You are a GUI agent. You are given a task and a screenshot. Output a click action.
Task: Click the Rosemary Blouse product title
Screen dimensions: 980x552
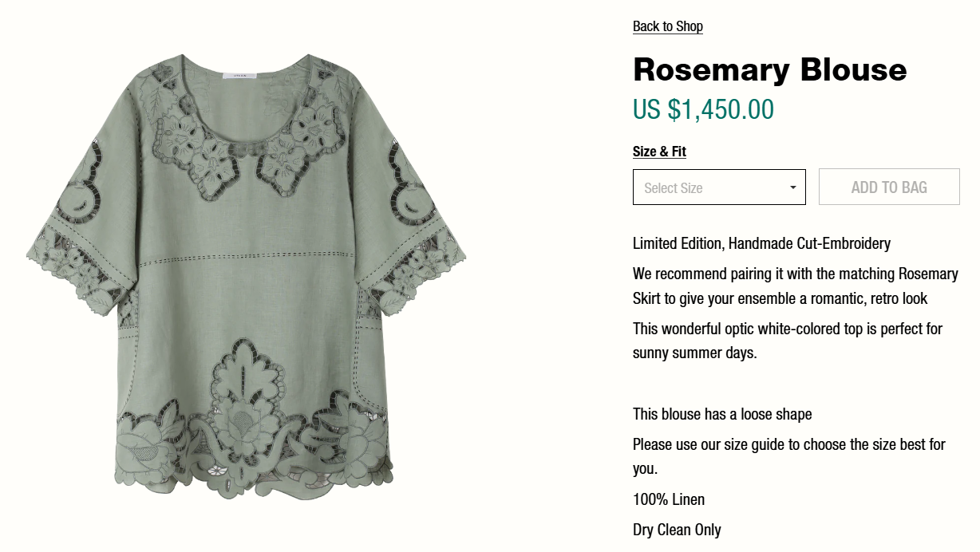tap(769, 70)
